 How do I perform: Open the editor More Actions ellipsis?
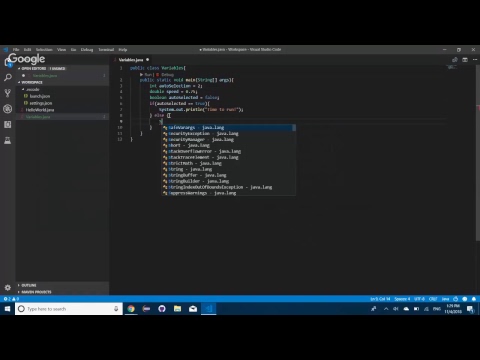pyautogui.click(x=475, y=60)
